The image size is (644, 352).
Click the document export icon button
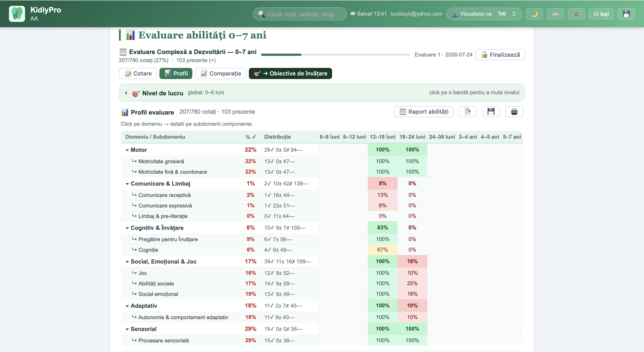pos(468,112)
